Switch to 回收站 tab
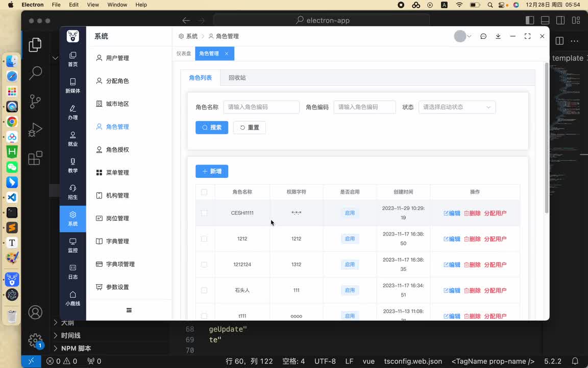Viewport: 588px width, 368px height. click(x=237, y=78)
